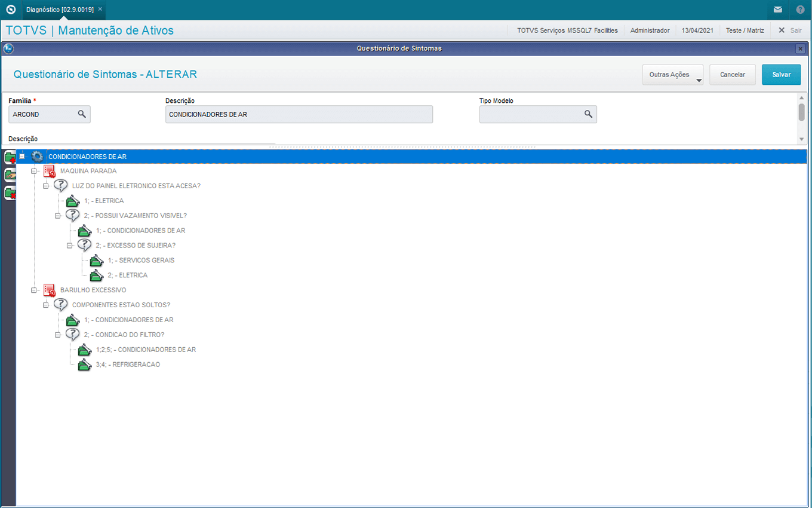812x508 pixels.
Task: Open the help question mark icon
Action: point(800,10)
